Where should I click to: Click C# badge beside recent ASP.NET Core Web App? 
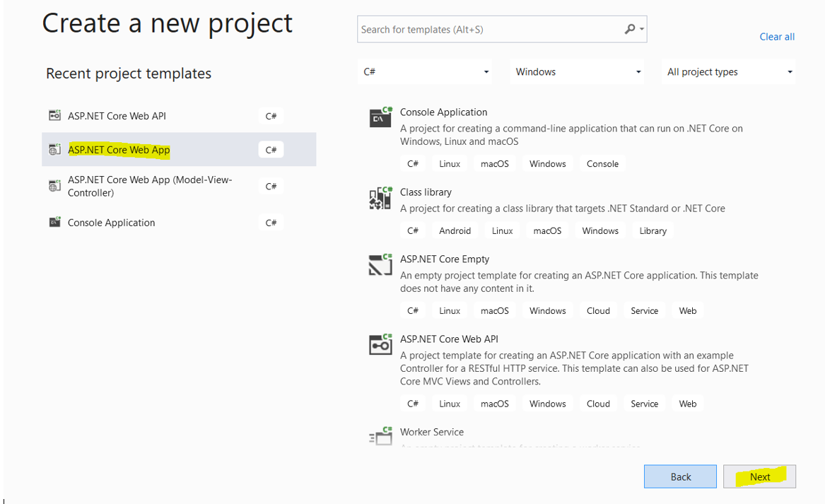(x=271, y=150)
